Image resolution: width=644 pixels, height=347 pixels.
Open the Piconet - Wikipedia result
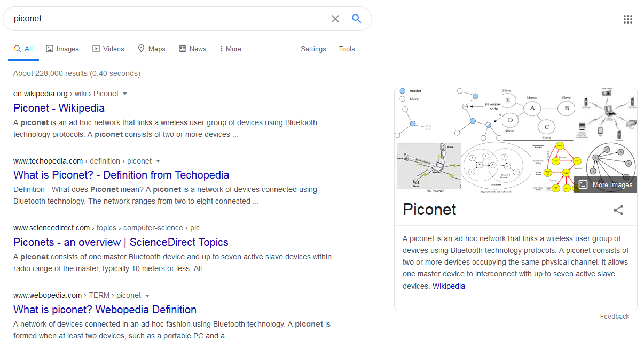[x=59, y=108]
